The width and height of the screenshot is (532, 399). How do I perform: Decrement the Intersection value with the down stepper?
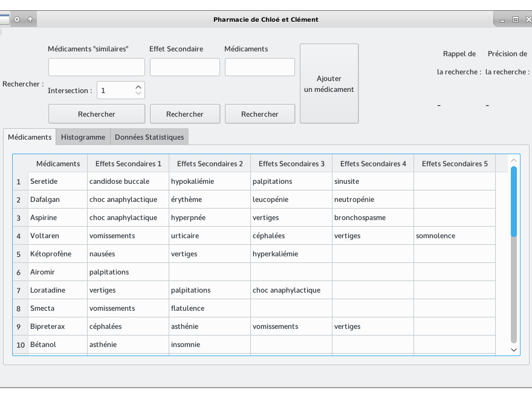pyautogui.click(x=138, y=94)
